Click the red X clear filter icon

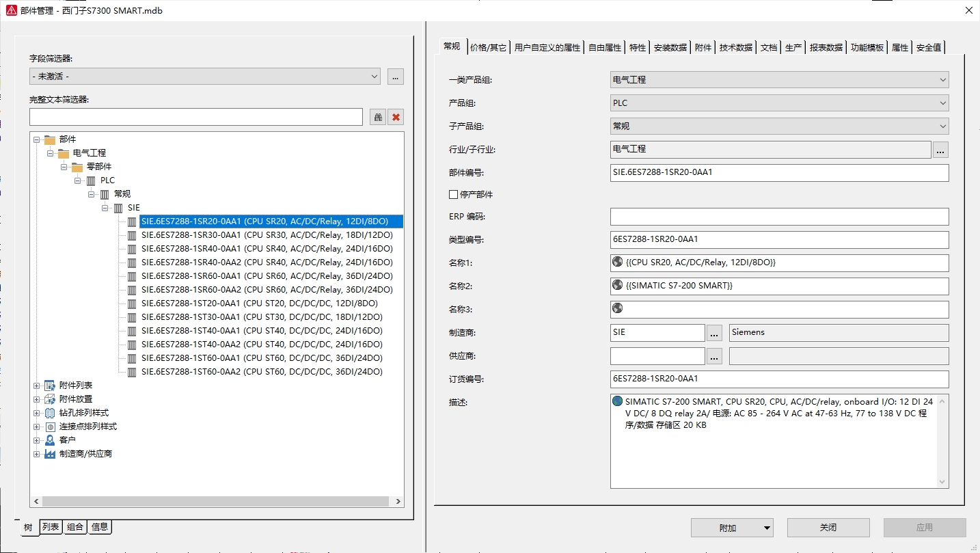point(396,117)
